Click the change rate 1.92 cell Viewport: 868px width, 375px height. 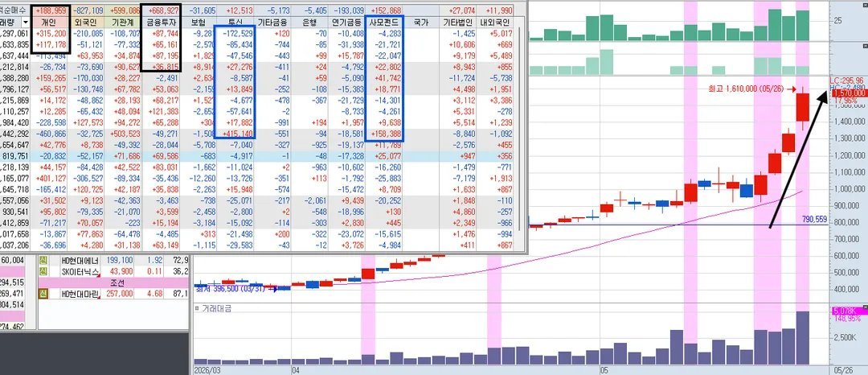(x=154, y=260)
